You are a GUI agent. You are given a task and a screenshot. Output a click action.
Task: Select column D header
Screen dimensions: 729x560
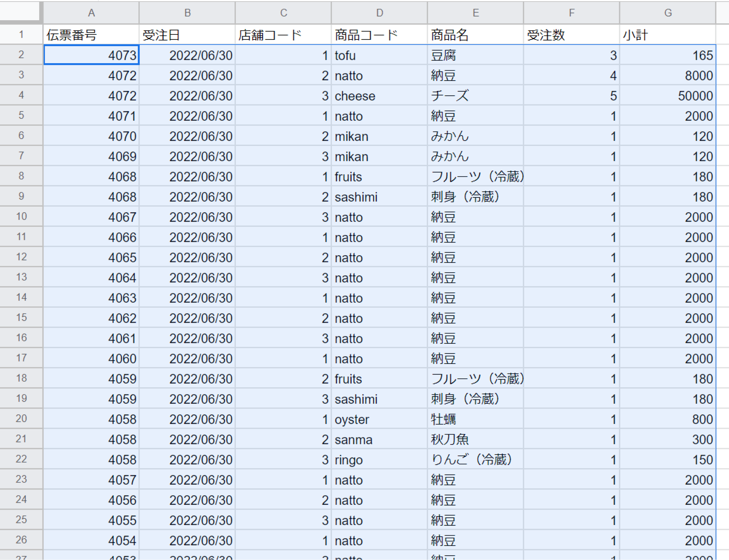379,13
